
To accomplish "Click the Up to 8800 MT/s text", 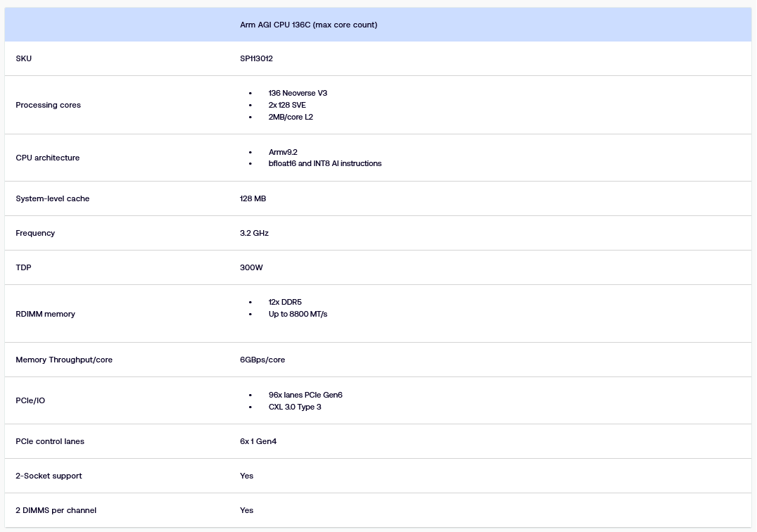I will click(298, 314).
